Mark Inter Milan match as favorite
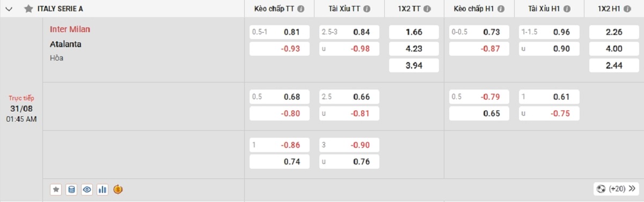 [56, 189]
